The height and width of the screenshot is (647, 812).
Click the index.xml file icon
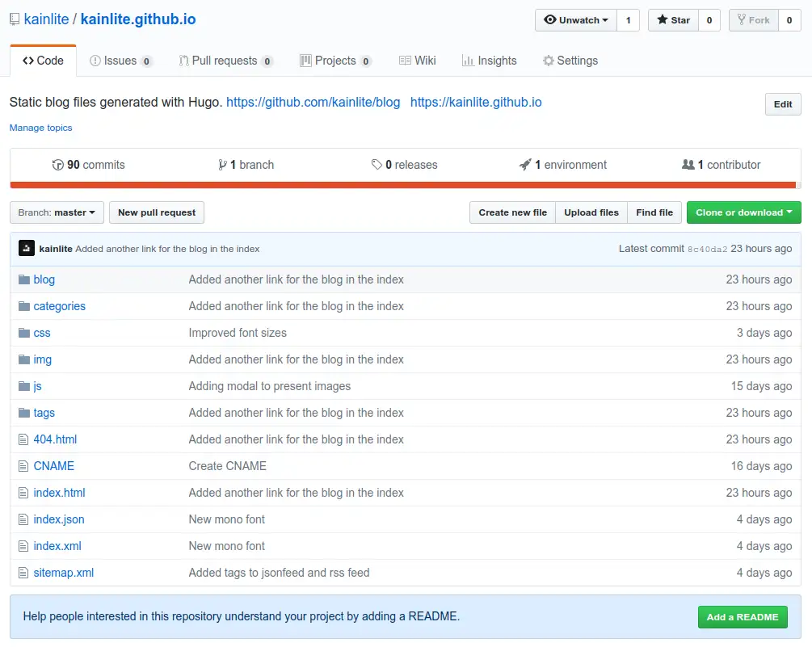23,546
